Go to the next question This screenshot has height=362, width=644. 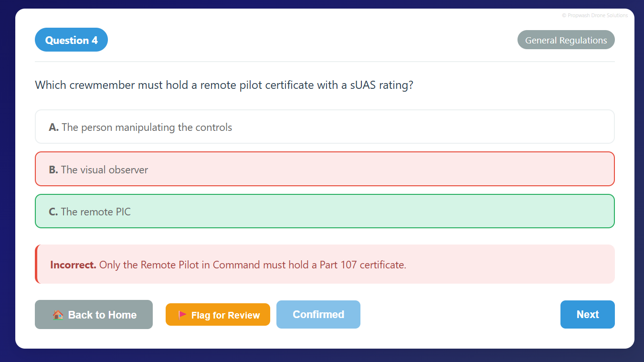[x=587, y=314]
